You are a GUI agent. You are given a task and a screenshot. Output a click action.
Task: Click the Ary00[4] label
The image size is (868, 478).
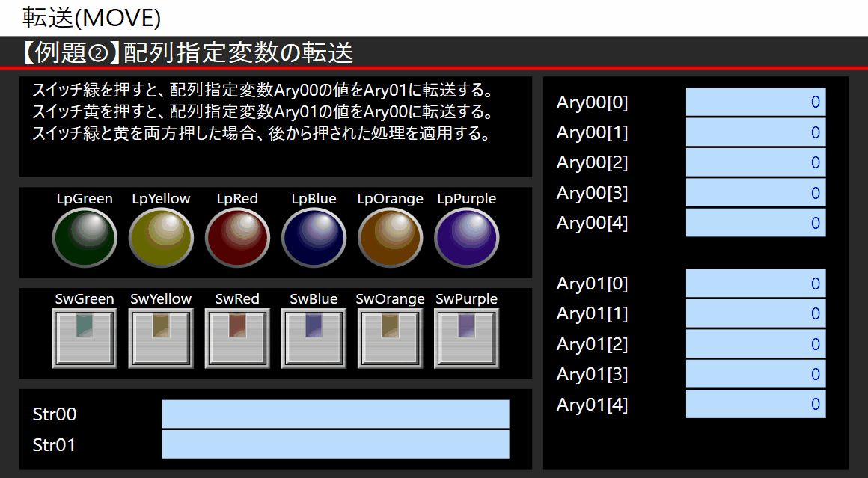point(593,223)
